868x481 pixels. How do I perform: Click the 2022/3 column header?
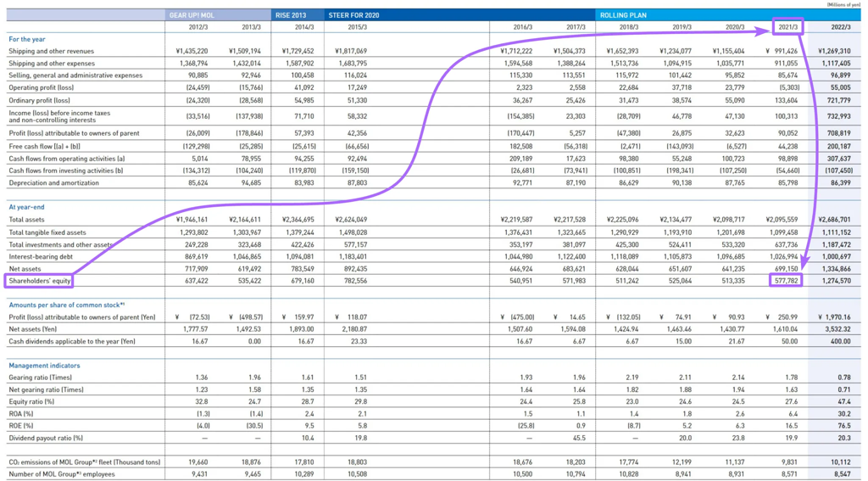(x=837, y=27)
